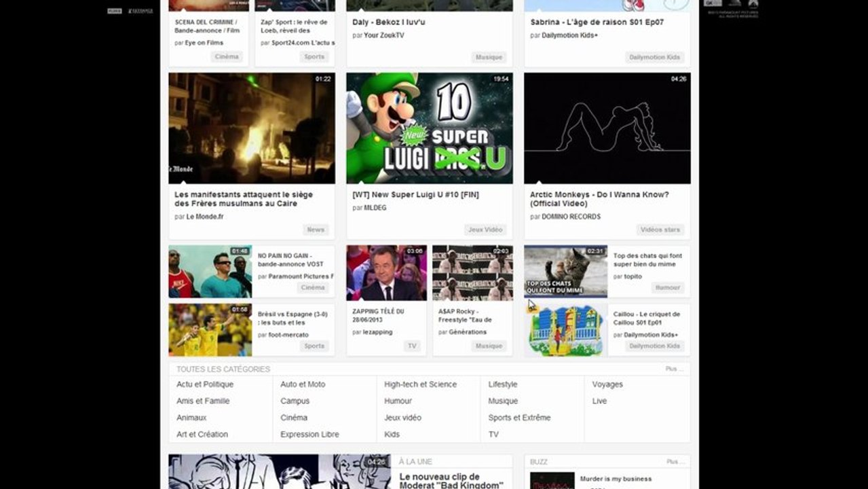Click the News tag under Le Monde video
This screenshot has width=868, height=489.
pyautogui.click(x=316, y=230)
